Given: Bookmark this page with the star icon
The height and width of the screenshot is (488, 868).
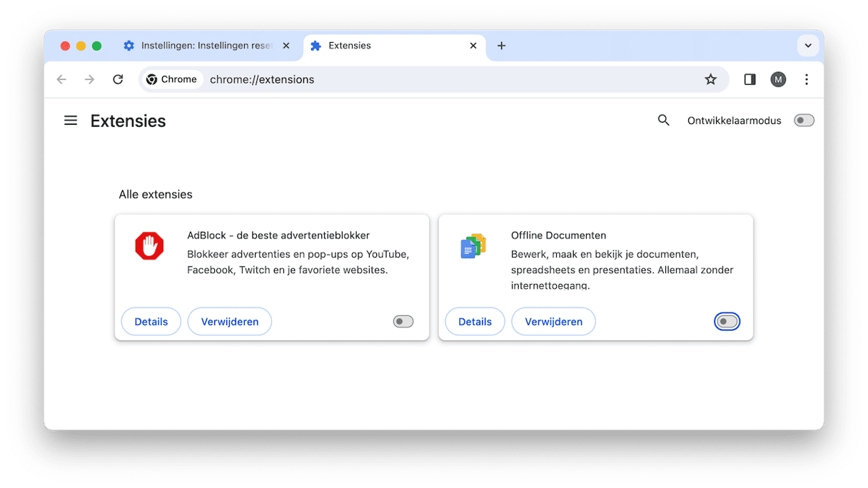Looking at the screenshot, I should (x=710, y=79).
